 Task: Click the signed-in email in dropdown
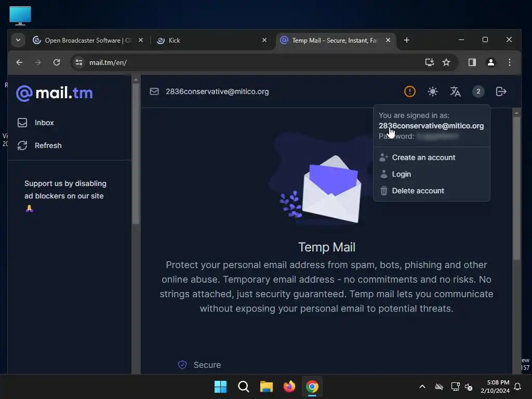click(x=431, y=126)
